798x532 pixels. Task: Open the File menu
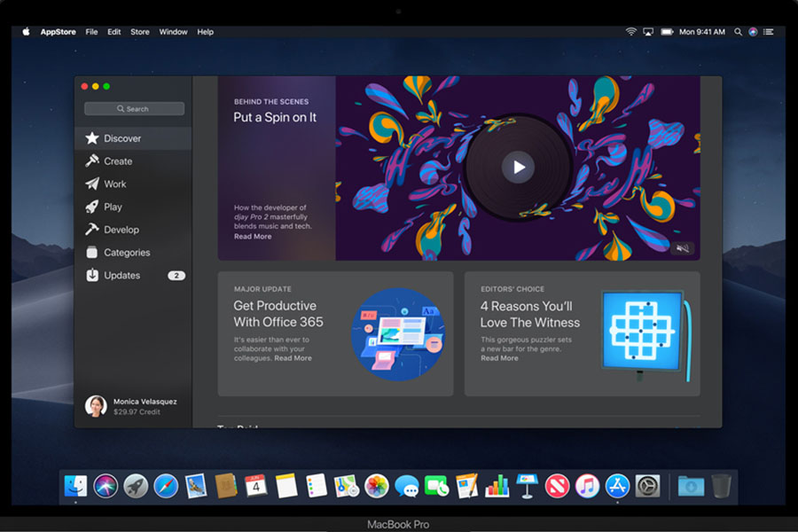coord(91,32)
